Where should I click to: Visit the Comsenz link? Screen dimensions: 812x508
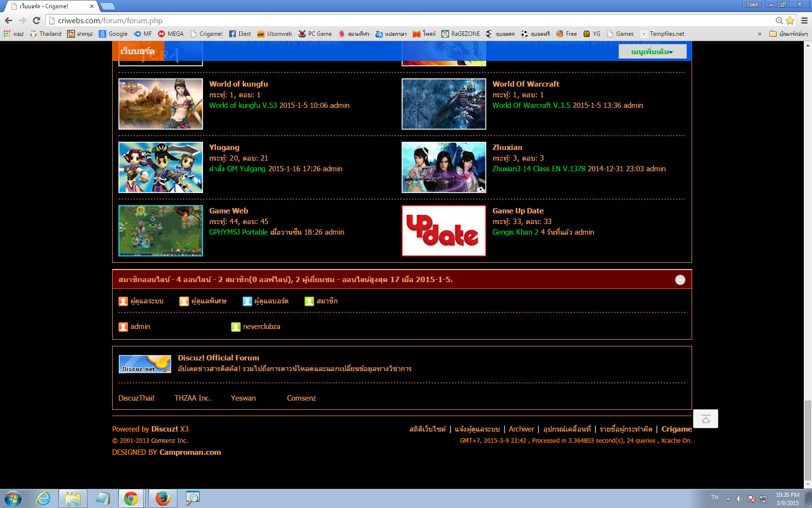point(302,398)
